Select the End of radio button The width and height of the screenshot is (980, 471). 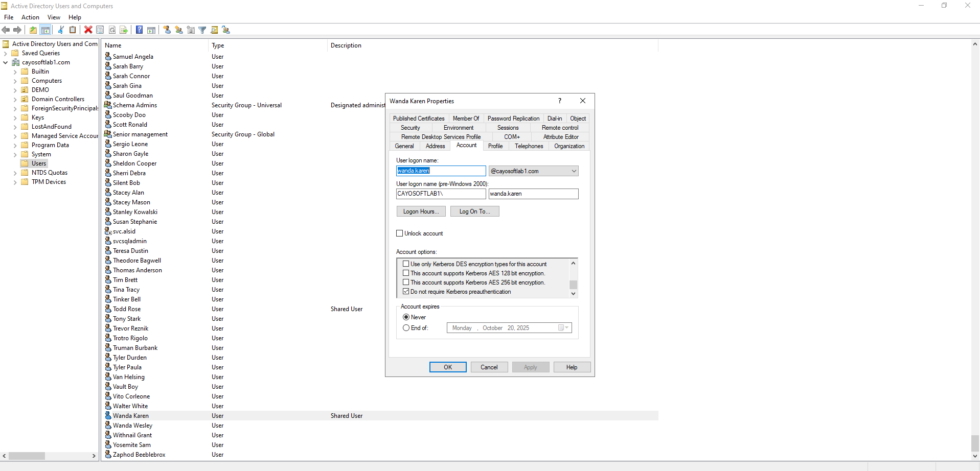pos(406,328)
